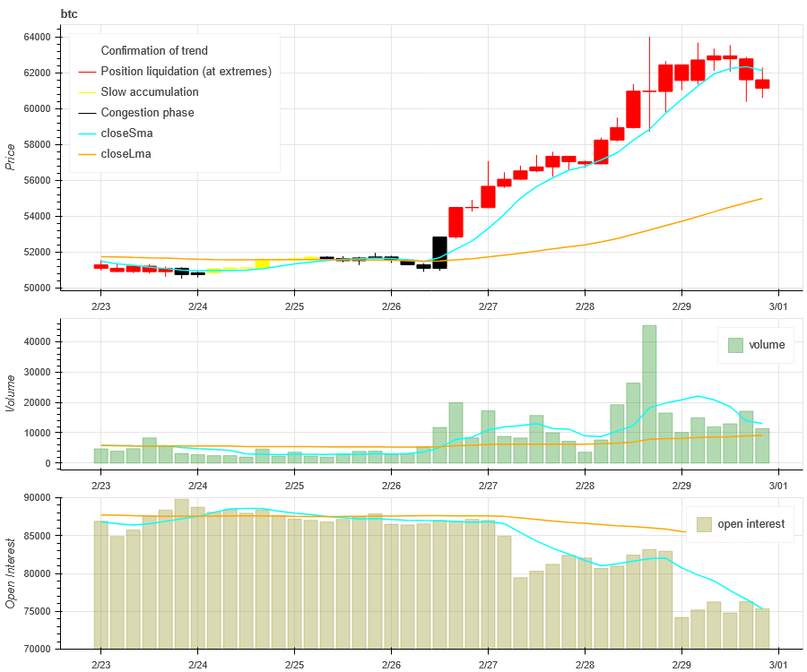Click the Confirmation of trend legend title
807x672 pixels.
coord(154,50)
